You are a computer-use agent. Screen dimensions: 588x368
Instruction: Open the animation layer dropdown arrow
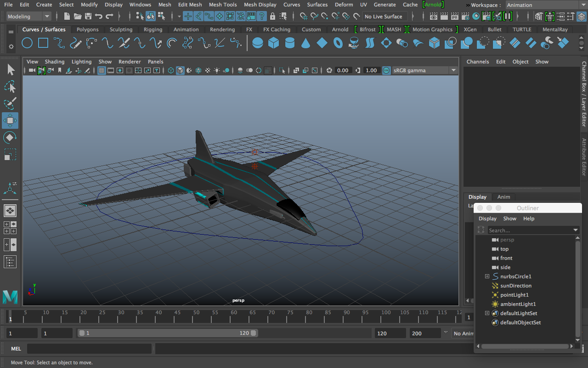tap(445, 333)
